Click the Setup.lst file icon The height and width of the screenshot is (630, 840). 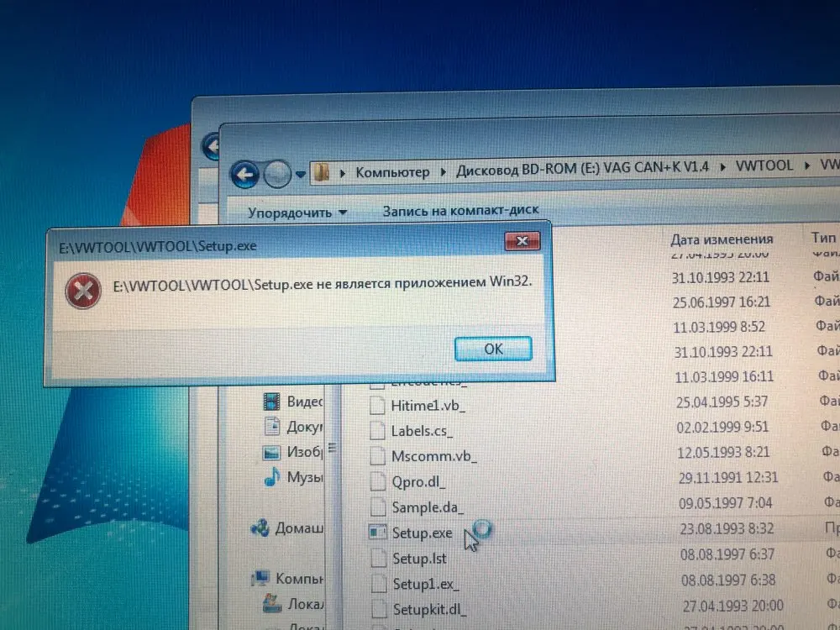[379, 559]
